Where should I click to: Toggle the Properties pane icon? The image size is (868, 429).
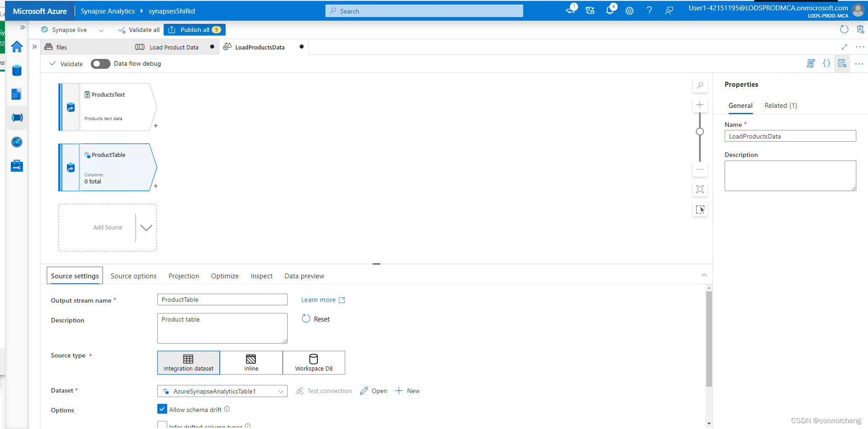coord(842,63)
